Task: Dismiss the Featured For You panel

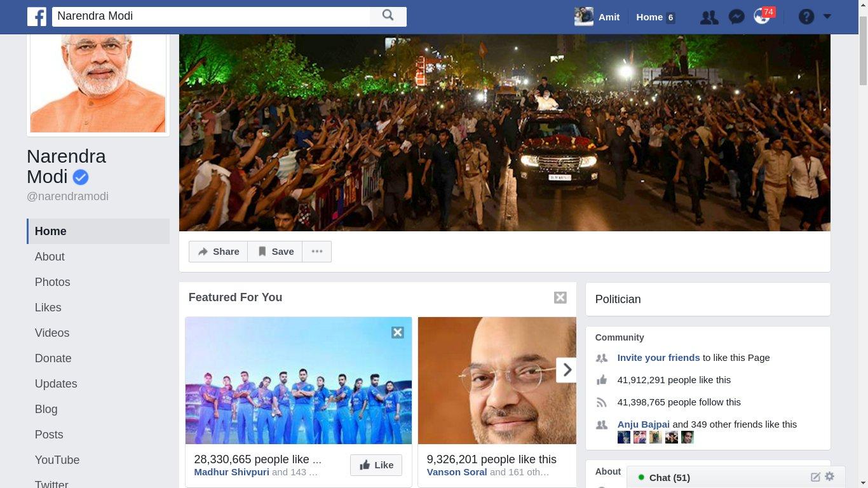Action: (x=560, y=297)
